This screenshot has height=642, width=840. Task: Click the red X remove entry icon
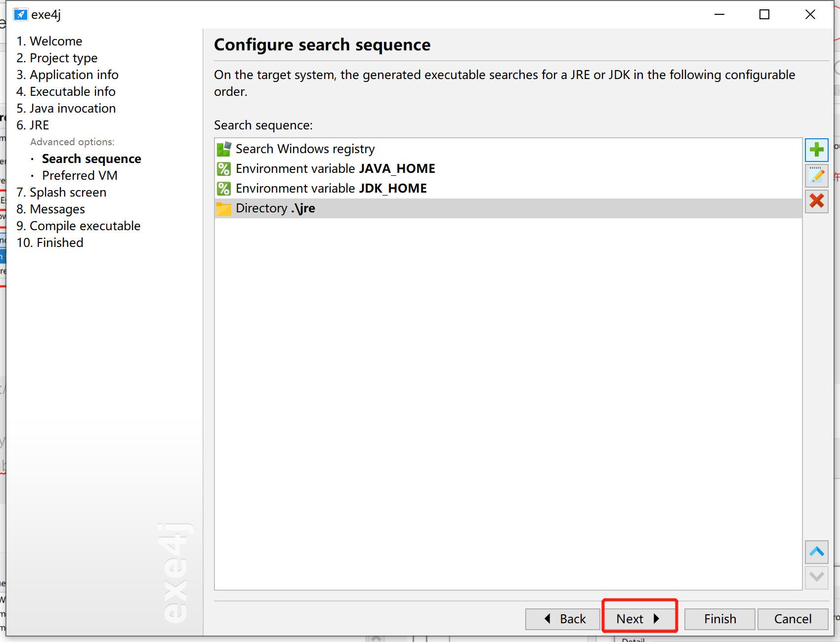(816, 201)
